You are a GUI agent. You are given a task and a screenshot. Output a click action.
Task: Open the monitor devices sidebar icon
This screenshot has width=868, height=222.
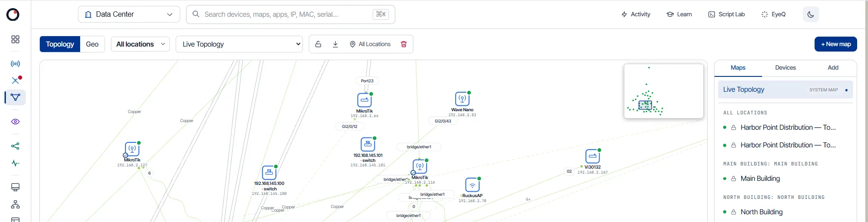(15, 187)
